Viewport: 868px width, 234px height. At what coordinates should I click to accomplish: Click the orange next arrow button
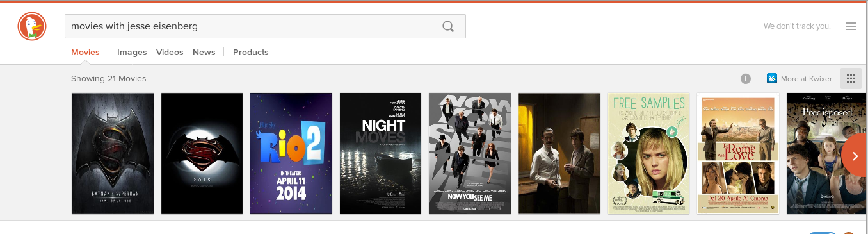(855, 155)
